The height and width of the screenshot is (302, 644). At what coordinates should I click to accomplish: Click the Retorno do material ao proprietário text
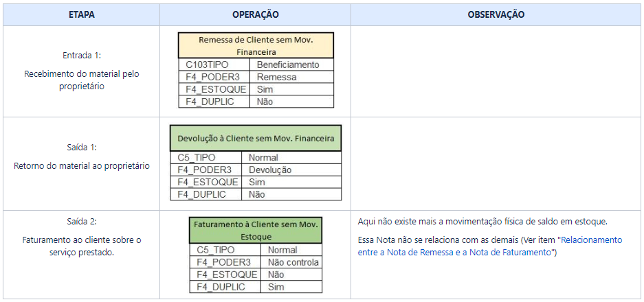[x=81, y=166]
